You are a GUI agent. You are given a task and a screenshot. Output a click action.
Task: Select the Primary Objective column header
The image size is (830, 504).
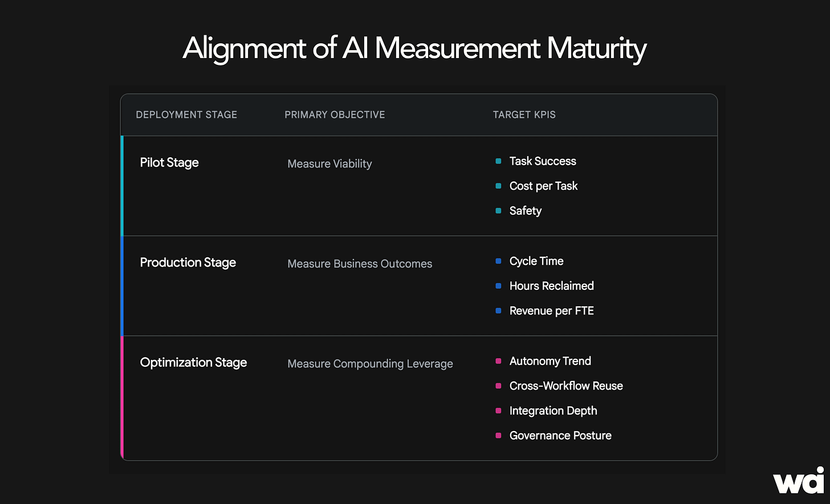[335, 114]
